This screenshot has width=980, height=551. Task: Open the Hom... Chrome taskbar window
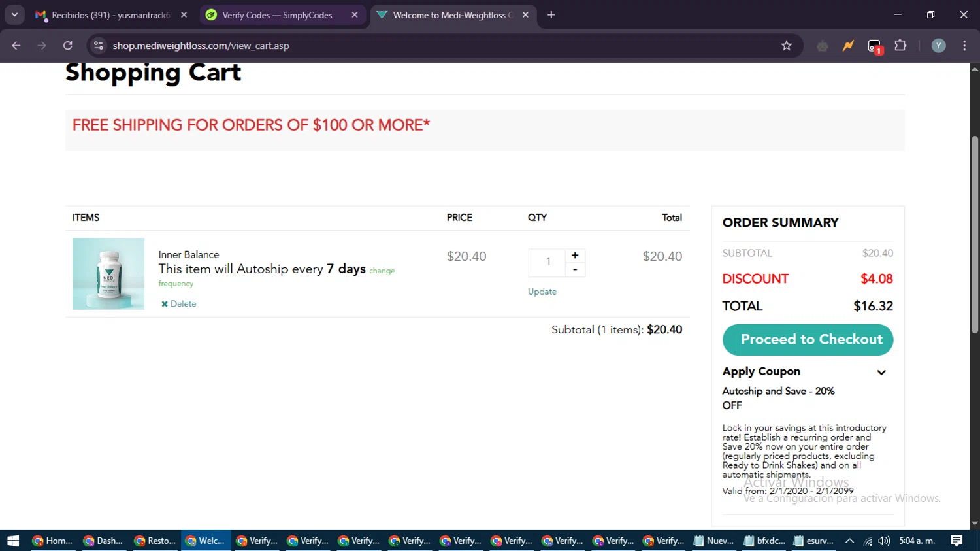[x=52, y=541]
